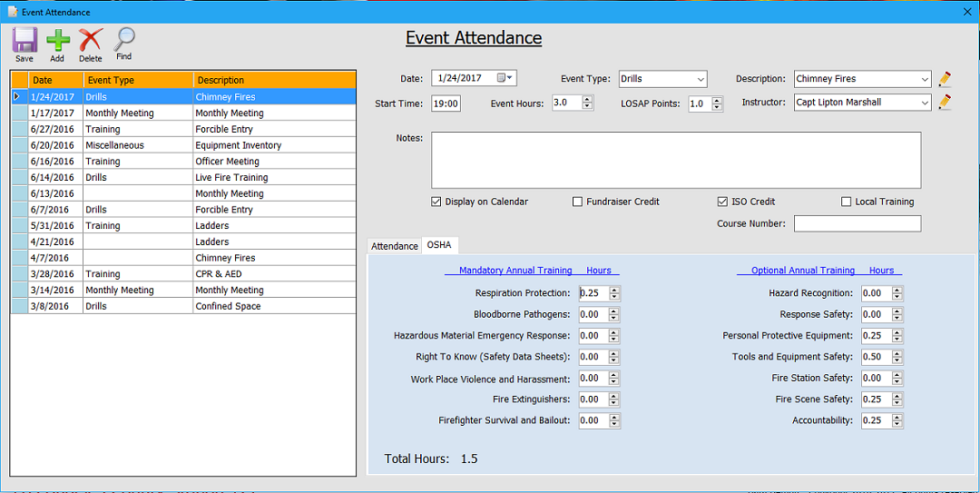Click the red Delete X icon
980x493 pixels.
click(x=90, y=41)
